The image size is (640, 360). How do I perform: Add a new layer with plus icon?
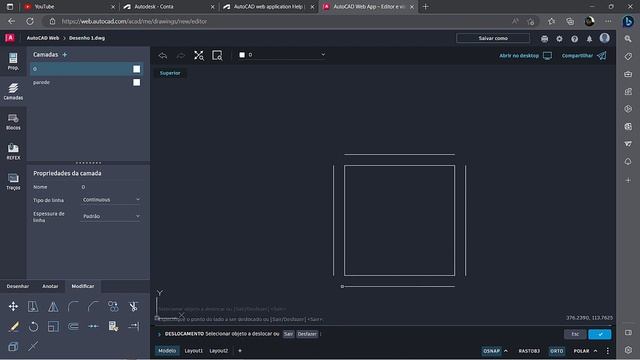tap(64, 54)
